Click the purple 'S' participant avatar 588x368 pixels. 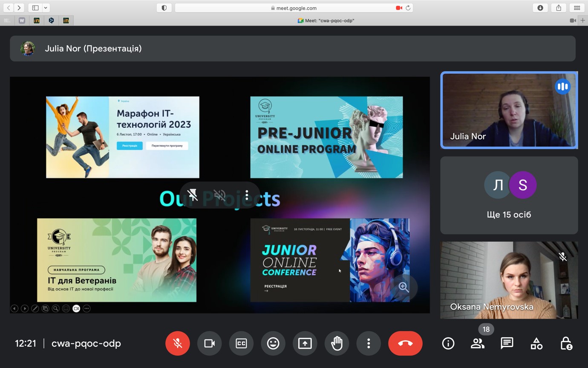(523, 185)
